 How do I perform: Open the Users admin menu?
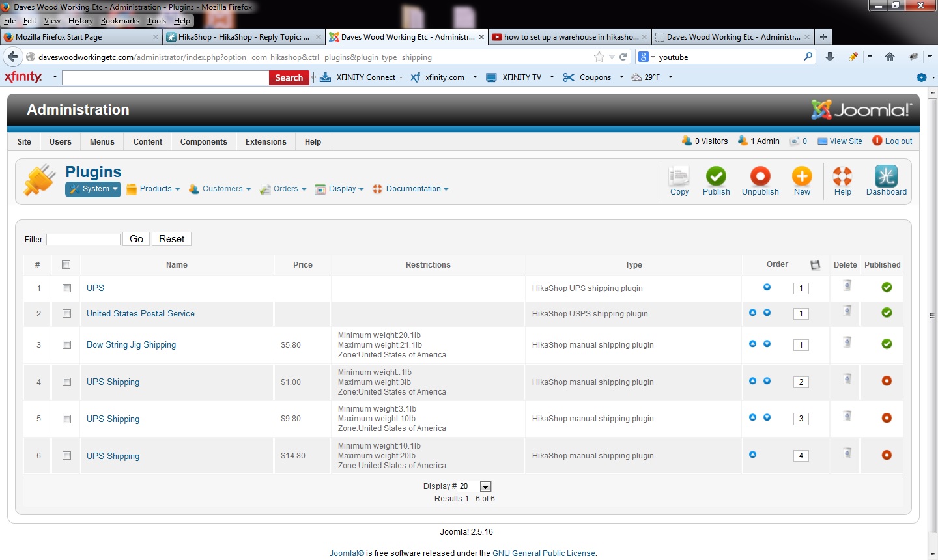point(61,142)
